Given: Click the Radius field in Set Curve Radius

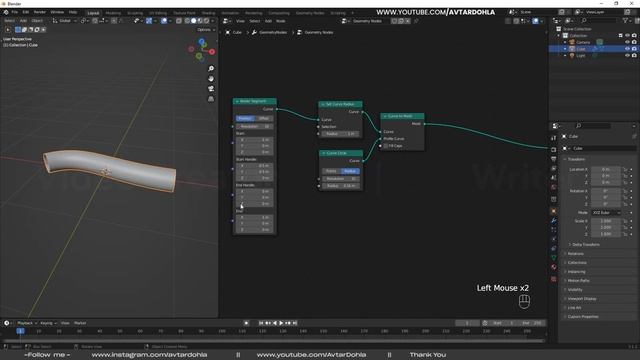Looking at the screenshot, I should pyautogui.click(x=340, y=134).
